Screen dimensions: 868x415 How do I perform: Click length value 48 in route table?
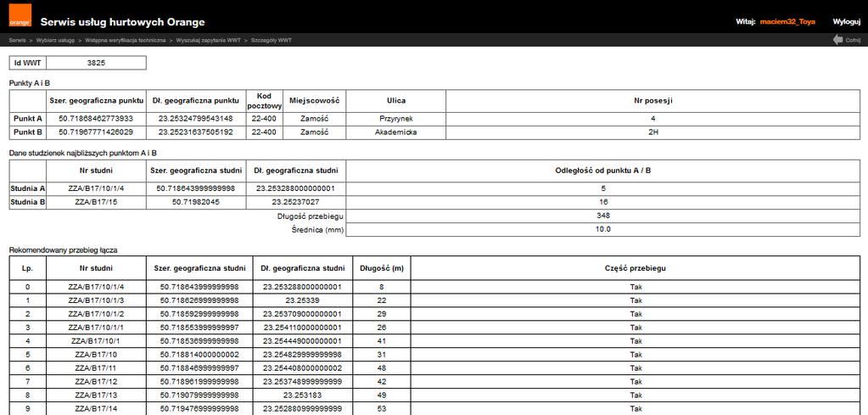382,368
